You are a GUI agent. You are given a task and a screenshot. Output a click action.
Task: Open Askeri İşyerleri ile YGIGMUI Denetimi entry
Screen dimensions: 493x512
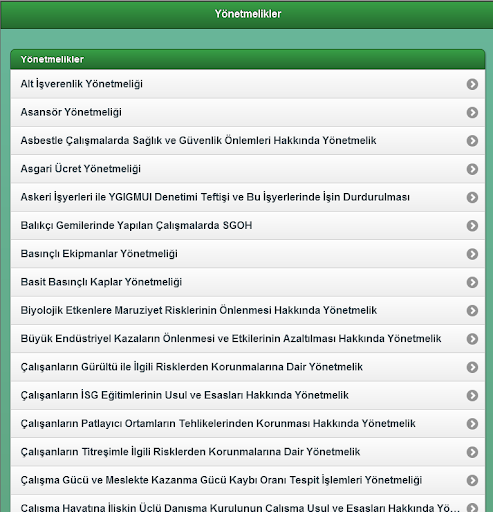point(248,197)
